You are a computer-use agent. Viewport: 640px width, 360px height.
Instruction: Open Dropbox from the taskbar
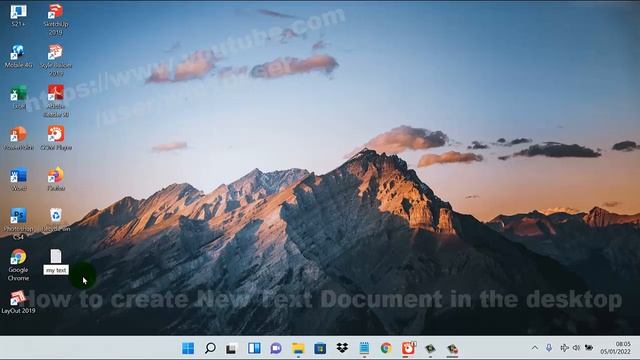pos(342,348)
